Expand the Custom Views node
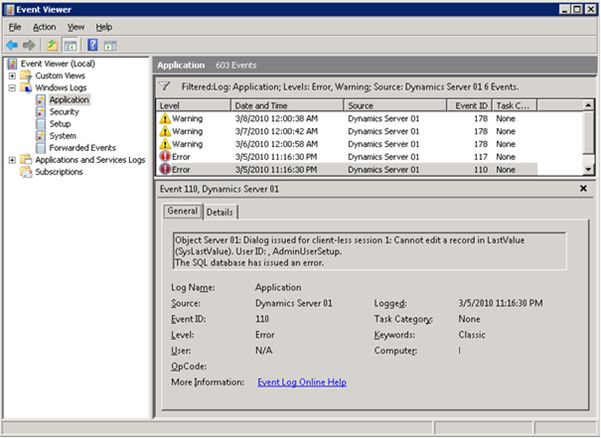This screenshot has width=601, height=438. (12, 75)
